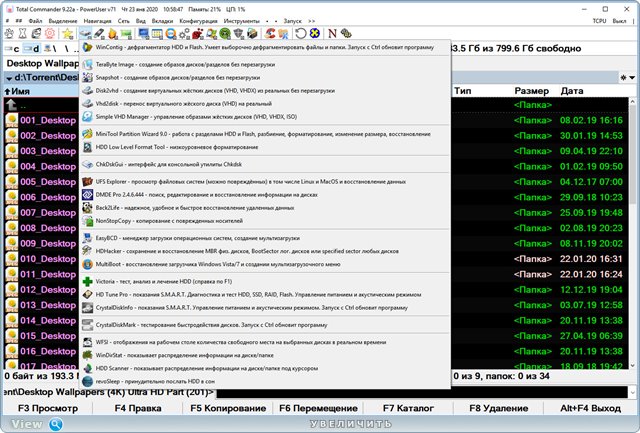Open the Инструменты menu
The width and height of the screenshot is (640, 433).
[241, 21]
